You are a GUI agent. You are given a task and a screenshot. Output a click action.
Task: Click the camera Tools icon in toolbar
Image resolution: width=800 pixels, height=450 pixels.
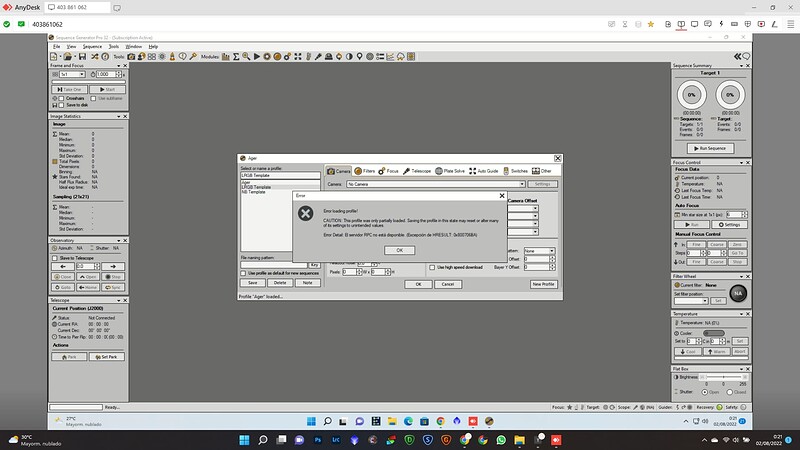(x=131, y=57)
